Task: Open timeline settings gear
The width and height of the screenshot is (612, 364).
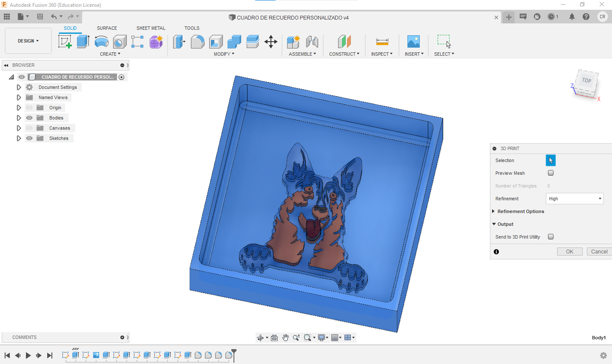Action: pos(603,355)
